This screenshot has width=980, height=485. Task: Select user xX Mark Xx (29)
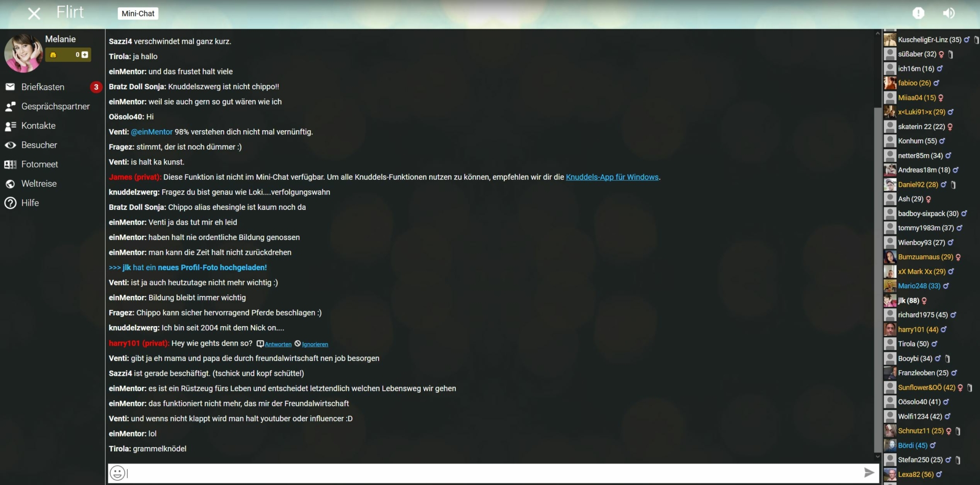[x=922, y=272]
